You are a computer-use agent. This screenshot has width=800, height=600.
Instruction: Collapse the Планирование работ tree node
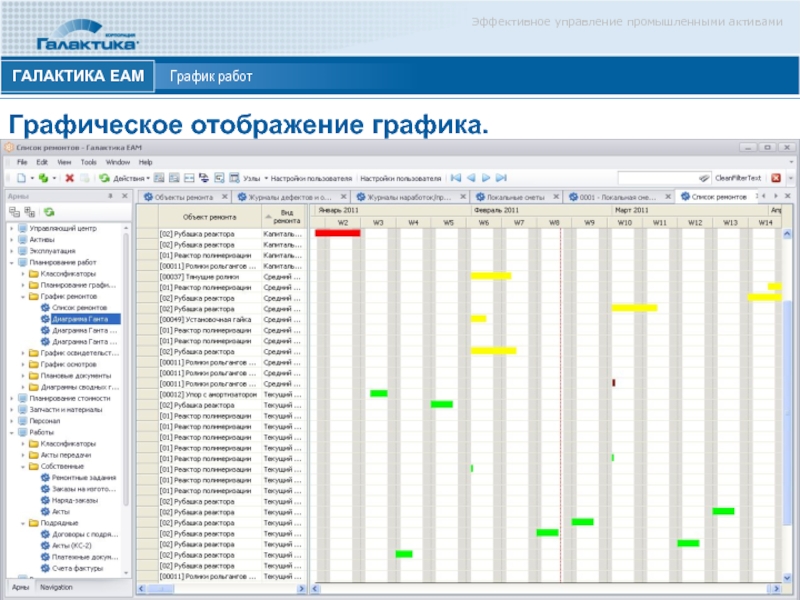[x=11, y=262]
